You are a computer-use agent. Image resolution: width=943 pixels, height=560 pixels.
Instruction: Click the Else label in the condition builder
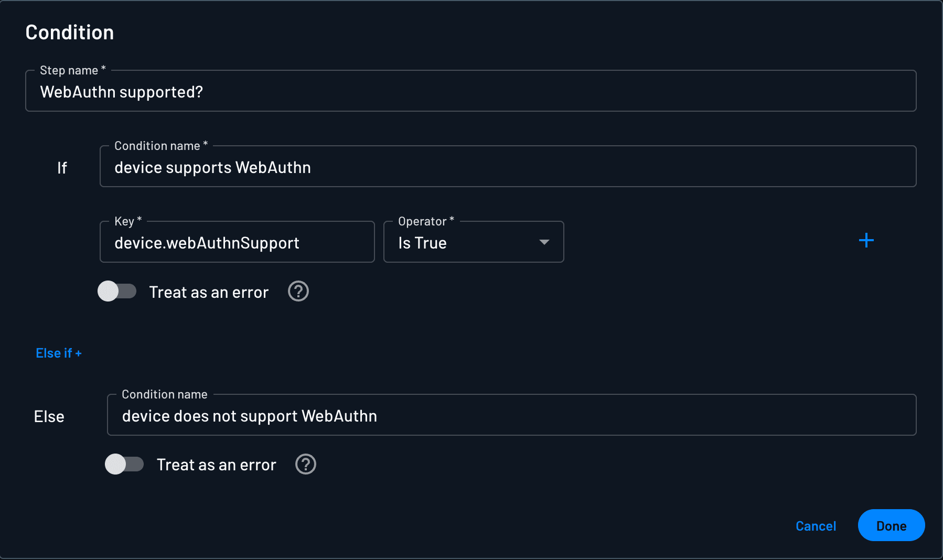pos(49,416)
